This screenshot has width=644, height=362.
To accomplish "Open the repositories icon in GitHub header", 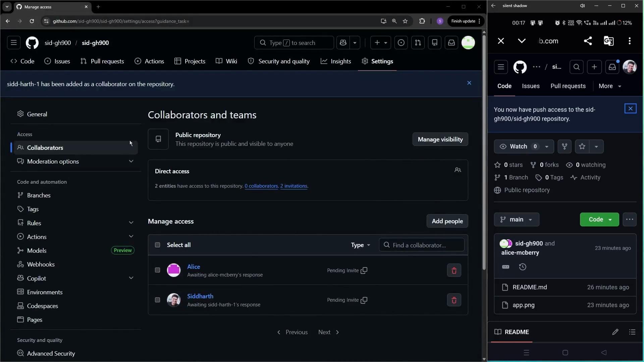I will point(435,43).
